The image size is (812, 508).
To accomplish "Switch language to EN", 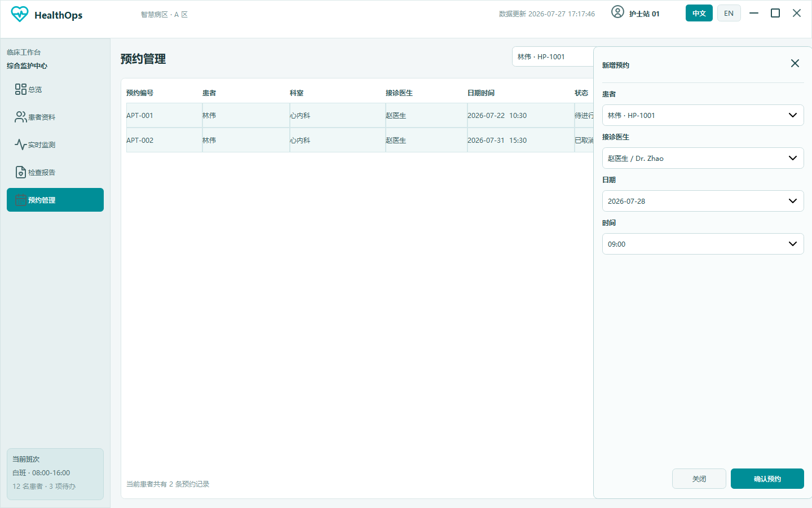I will point(729,13).
